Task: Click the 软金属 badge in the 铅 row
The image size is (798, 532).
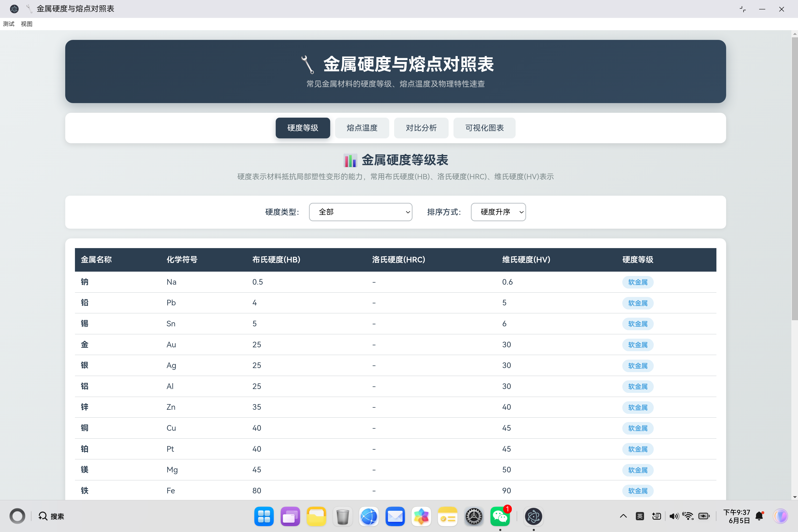Action: [638, 303]
